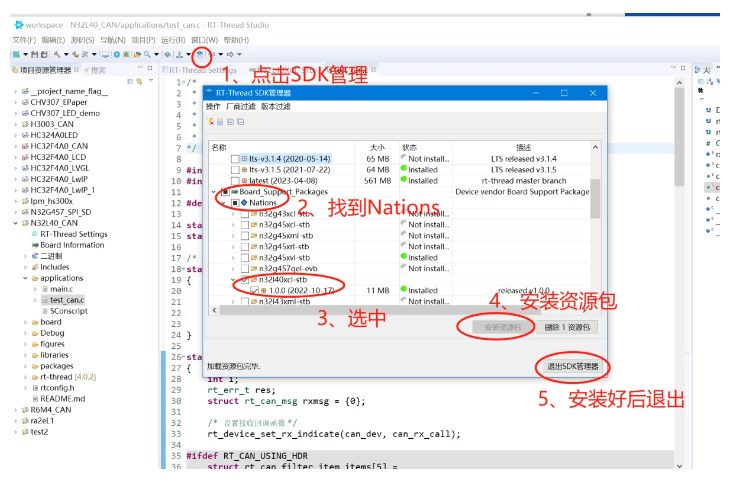
Task: Sort by the 大小 column header
Action: pyautogui.click(x=377, y=148)
